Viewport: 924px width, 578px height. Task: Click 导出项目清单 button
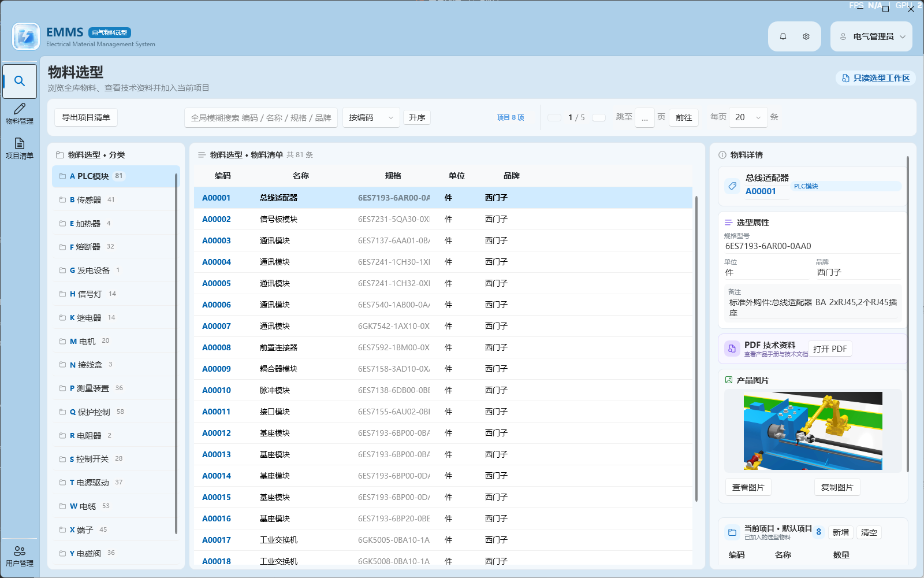(86, 117)
